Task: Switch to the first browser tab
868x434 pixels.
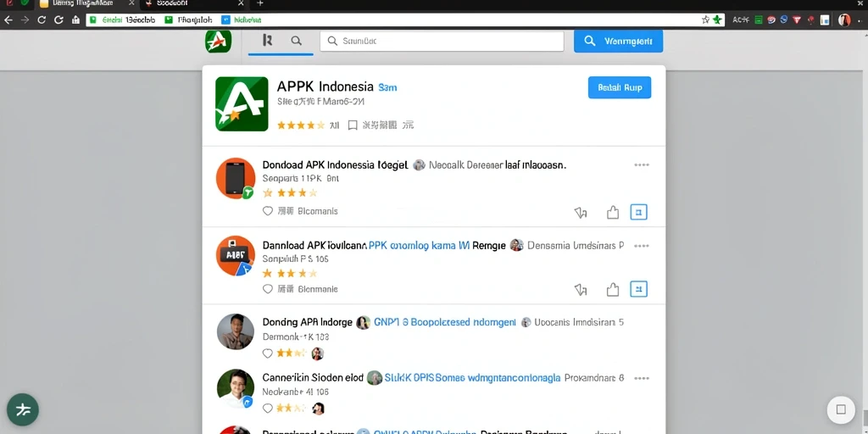Action: click(86, 3)
